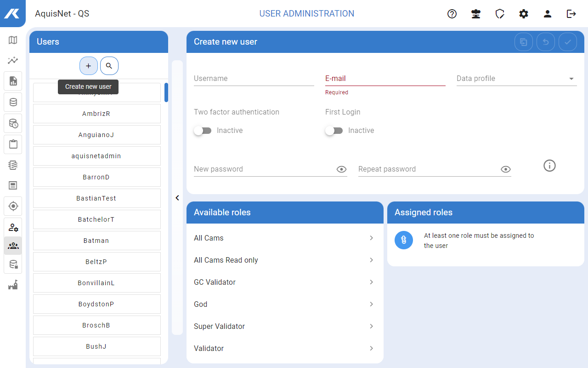This screenshot has width=588, height=368.
Task: Click the Users list scrollbar thumb
Action: [166, 92]
